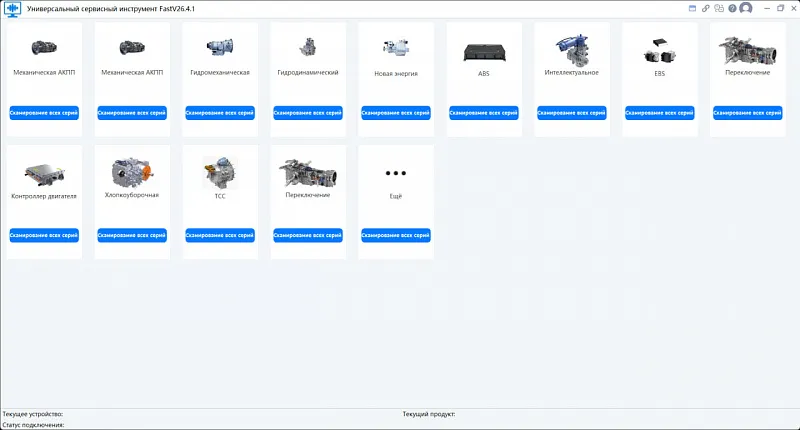Click the Гидромеханическая label
This screenshot has height=430, width=800.
[x=220, y=72]
